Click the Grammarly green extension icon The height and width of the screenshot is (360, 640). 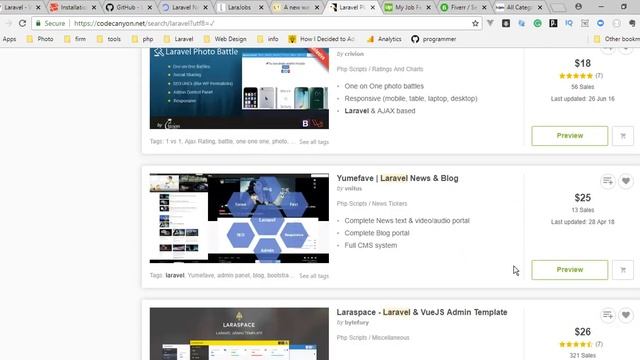(x=538, y=23)
